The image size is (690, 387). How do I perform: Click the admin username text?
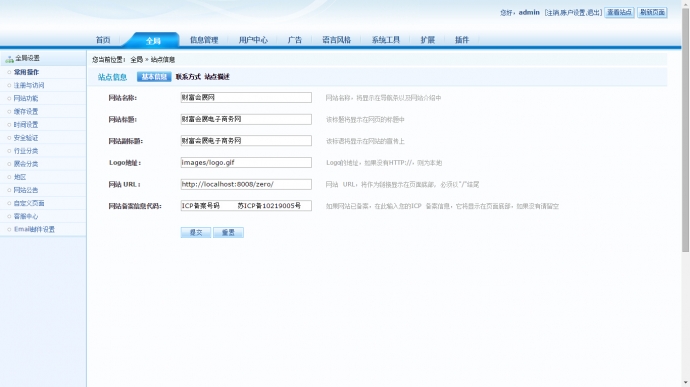point(529,12)
